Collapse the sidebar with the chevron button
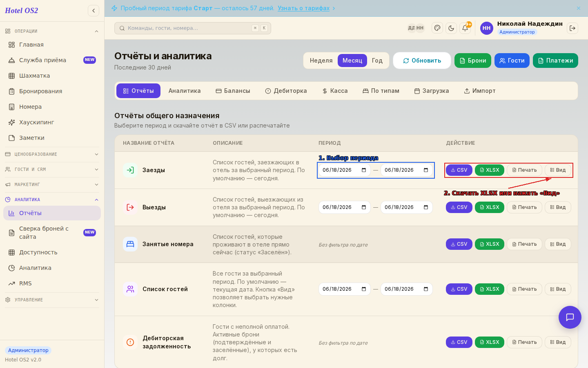588x368 pixels. [x=94, y=11]
